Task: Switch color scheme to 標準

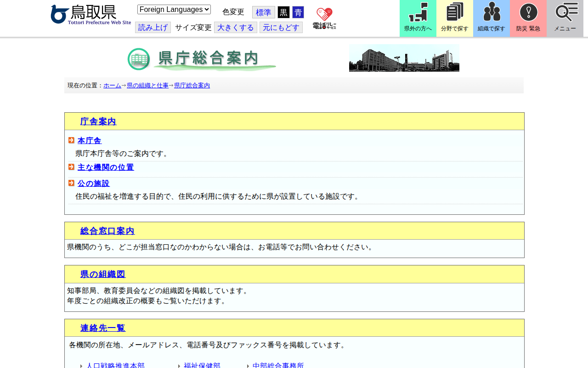Action: tap(263, 12)
